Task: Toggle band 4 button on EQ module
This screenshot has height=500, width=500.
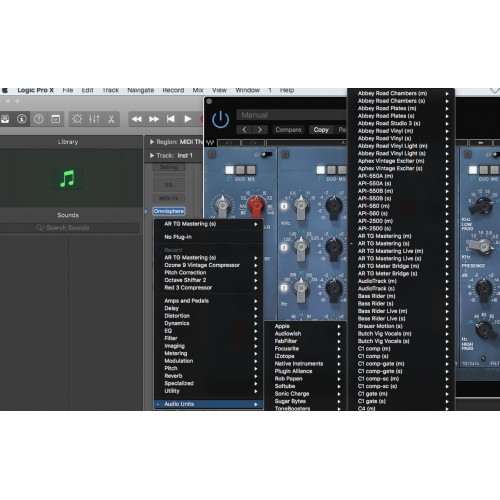Action: (x=284, y=206)
